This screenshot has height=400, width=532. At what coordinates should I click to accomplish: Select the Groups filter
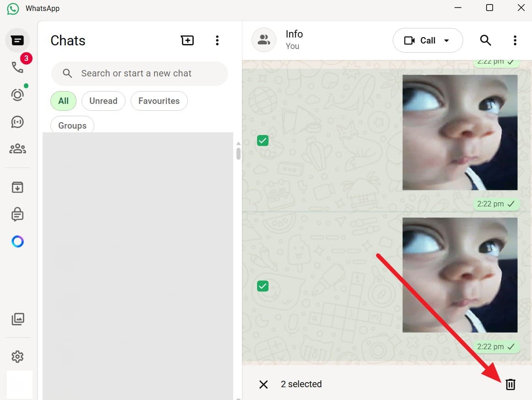(72, 125)
